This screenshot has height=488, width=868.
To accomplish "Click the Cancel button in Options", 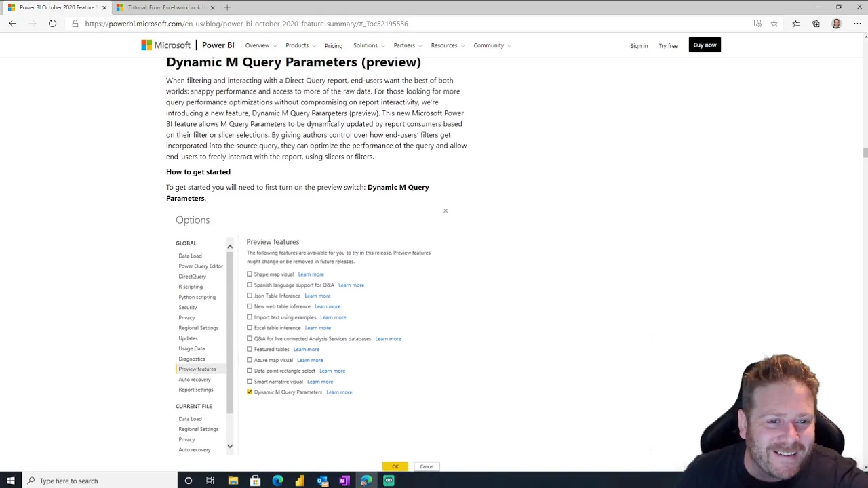I will coord(427,466).
